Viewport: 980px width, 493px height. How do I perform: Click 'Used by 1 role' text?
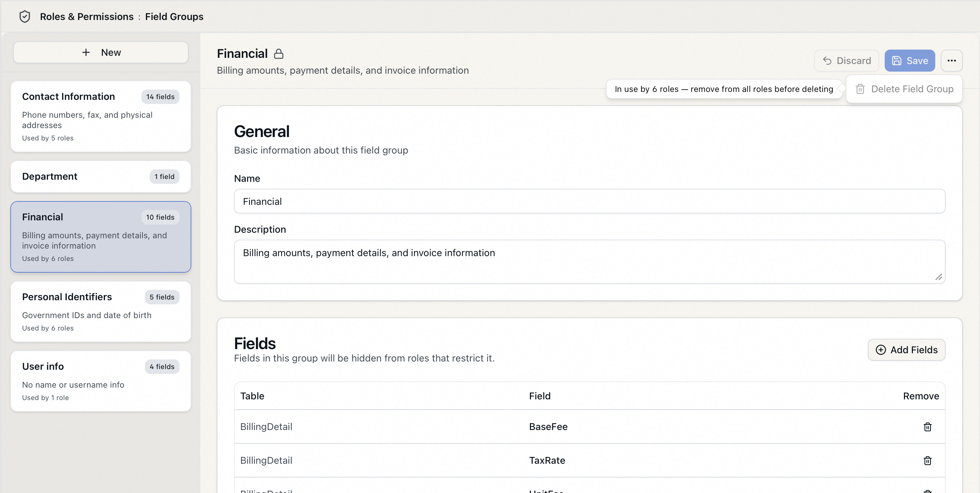[x=45, y=397]
